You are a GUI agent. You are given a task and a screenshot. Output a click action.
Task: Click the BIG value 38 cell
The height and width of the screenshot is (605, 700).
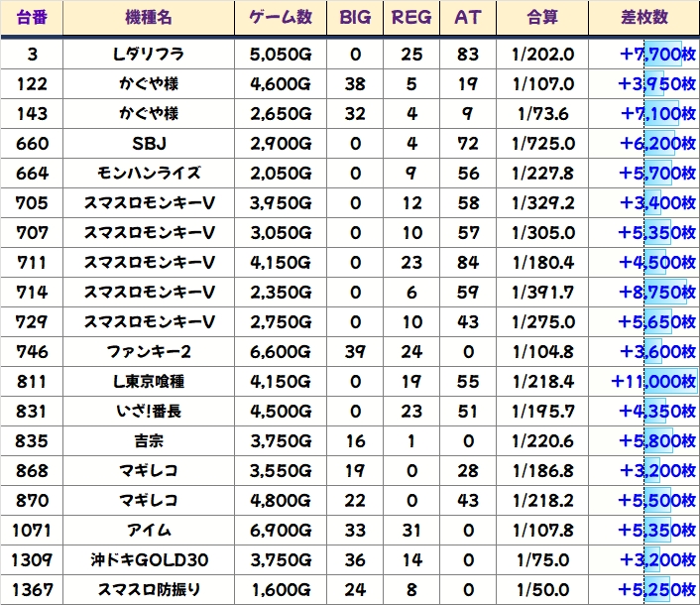click(x=355, y=84)
